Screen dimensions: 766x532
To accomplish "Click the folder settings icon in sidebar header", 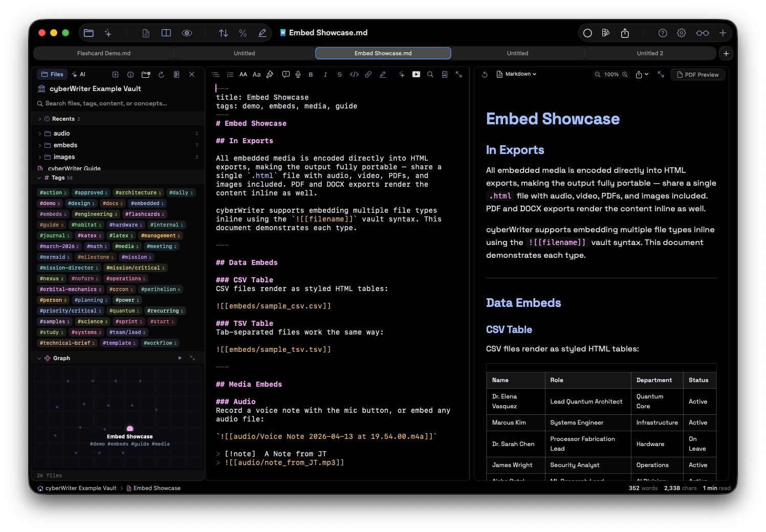I will (x=146, y=75).
